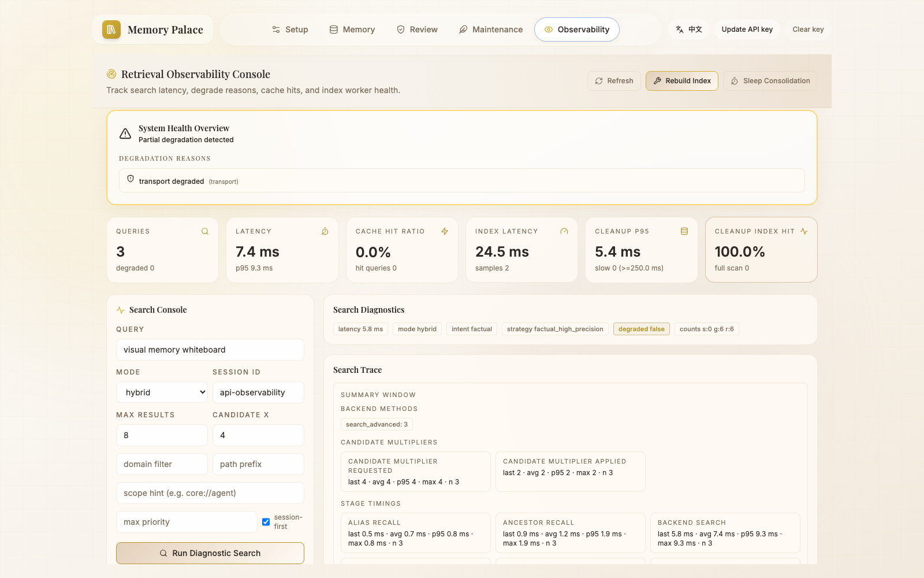Image resolution: width=924 pixels, height=578 pixels.
Task: Go to the Review tab
Action: [x=417, y=29]
